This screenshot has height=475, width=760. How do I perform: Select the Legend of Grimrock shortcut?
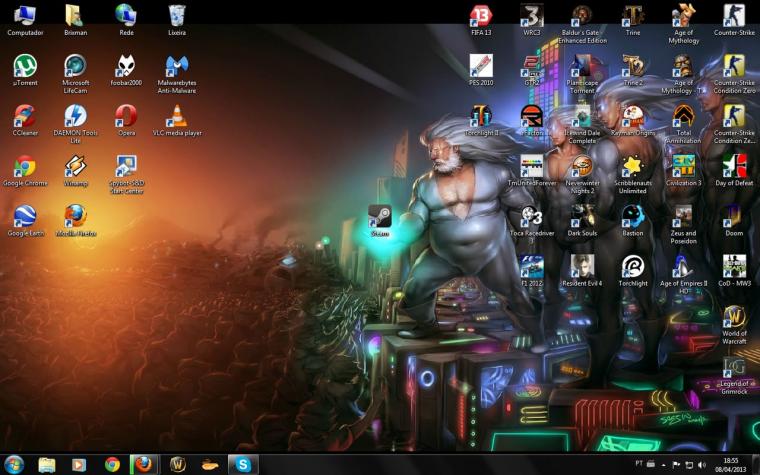(x=734, y=375)
